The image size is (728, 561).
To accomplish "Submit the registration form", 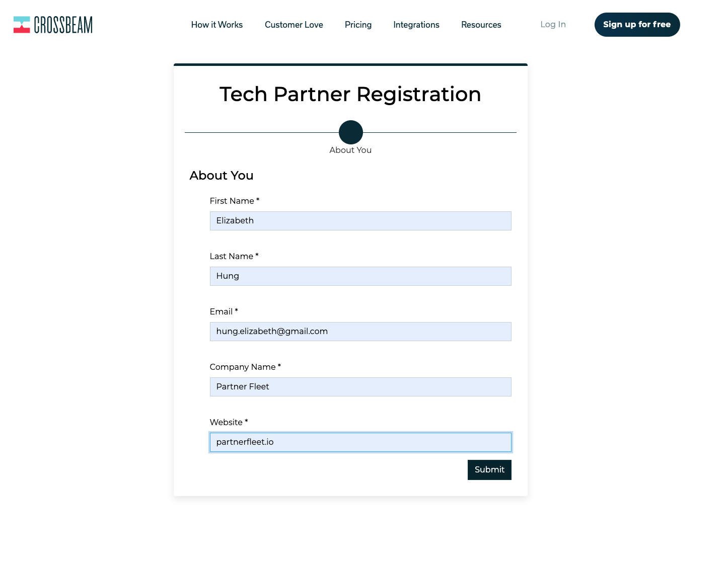I will point(489,470).
